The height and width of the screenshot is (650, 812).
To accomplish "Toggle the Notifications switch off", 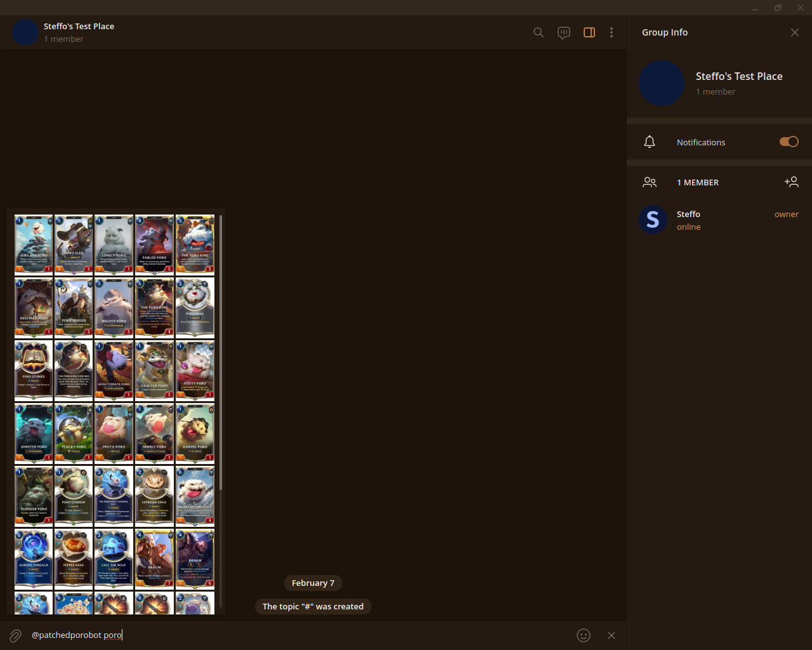I will point(789,142).
